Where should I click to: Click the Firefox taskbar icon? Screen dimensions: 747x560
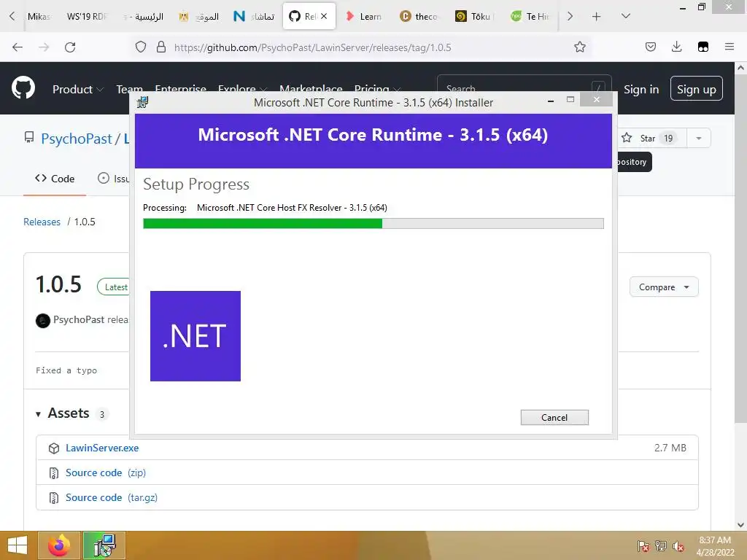click(58, 545)
